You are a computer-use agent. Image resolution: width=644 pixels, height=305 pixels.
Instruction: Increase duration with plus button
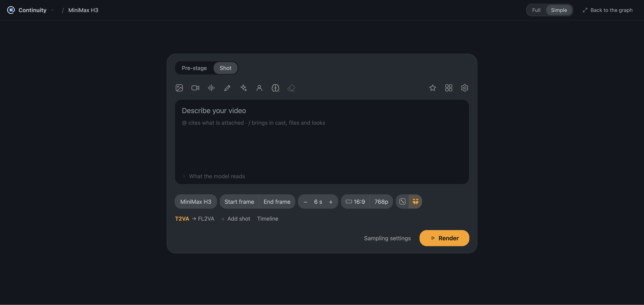pyautogui.click(x=331, y=202)
